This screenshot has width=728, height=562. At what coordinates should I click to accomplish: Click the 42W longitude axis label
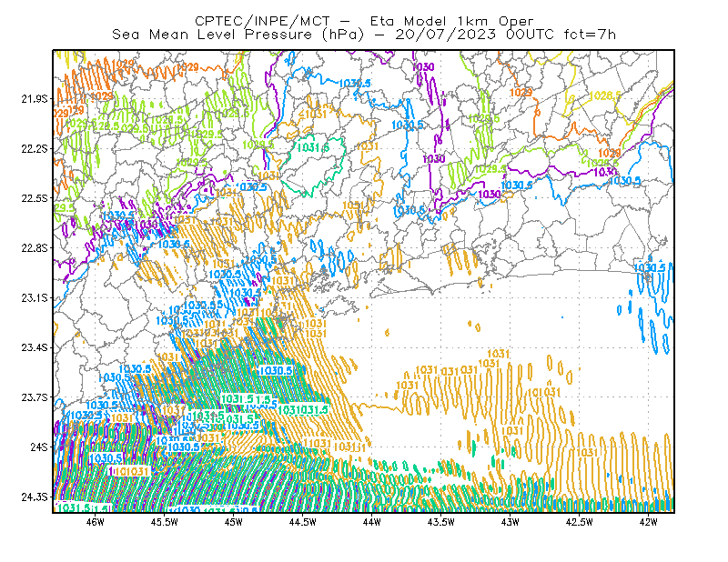(x=648, y=522)
